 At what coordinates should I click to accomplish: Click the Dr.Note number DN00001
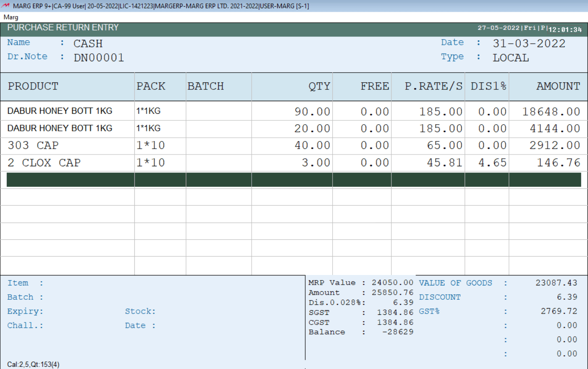click(x=99, y=58)
